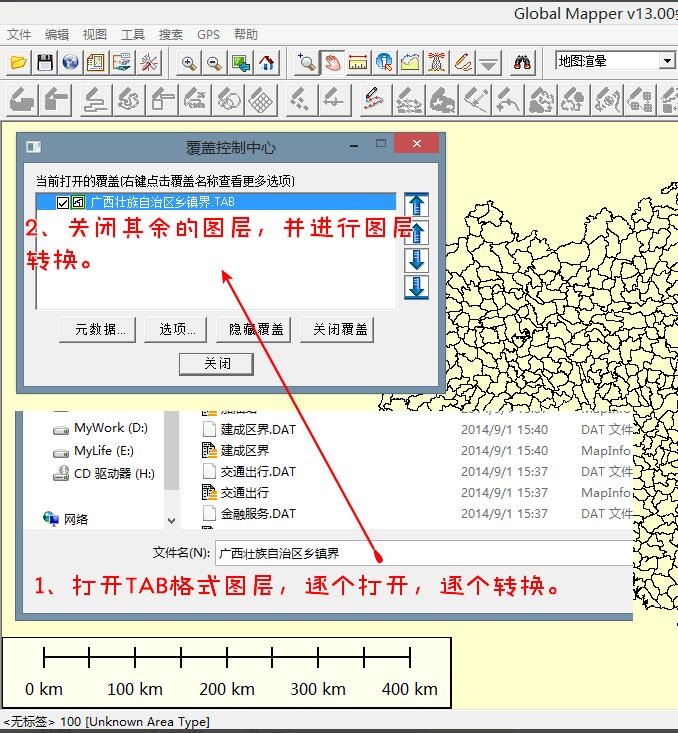The height and width of the screenshot is (733, 678).
Task: Click the 文件名(N) input field
Action: pos(423,553)
